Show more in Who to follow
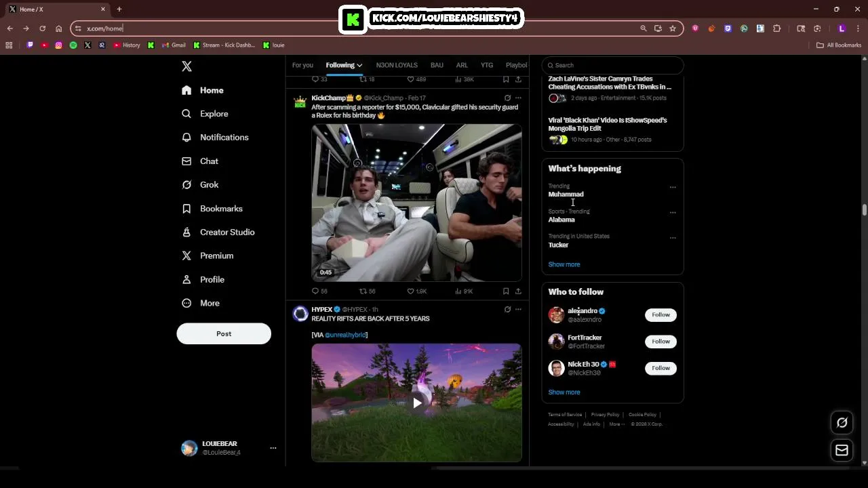Image resolution: width=868 pixels, height=488 pixels. click(564, 392)
